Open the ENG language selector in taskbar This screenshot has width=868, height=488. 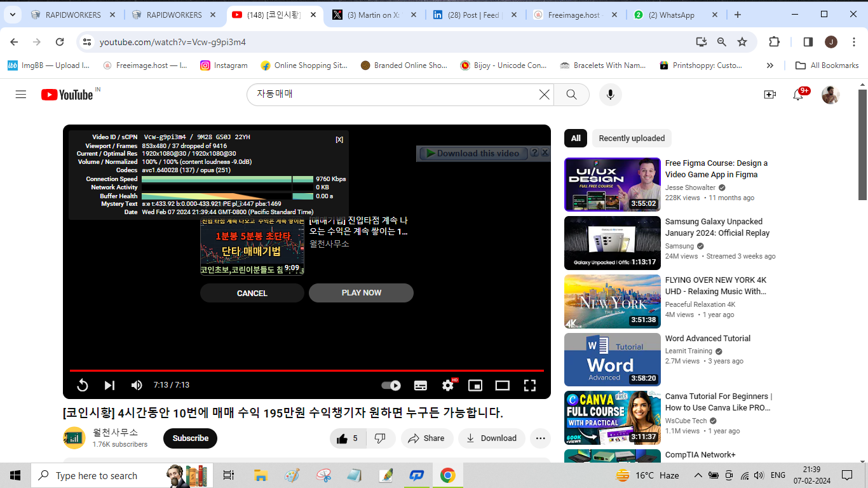tap(778, 475)
